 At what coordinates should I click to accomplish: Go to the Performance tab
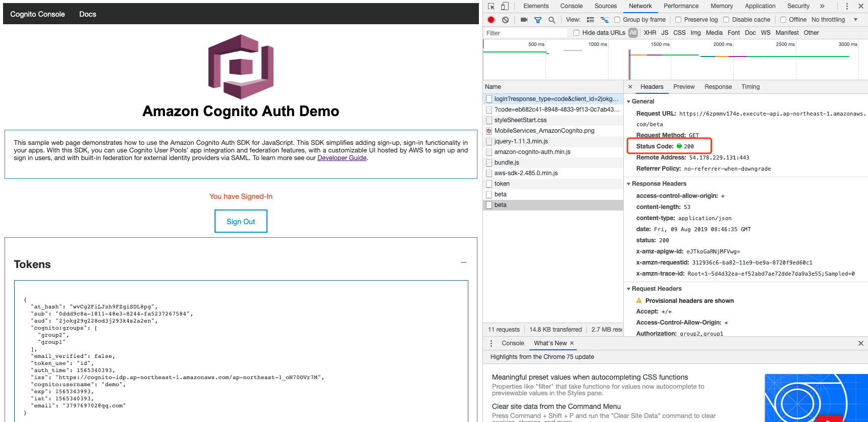coord(681,6)
